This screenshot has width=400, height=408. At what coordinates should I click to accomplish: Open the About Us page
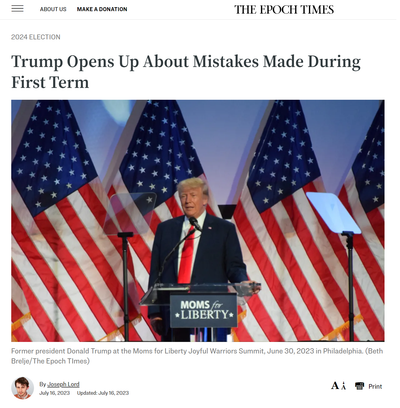tap(53, 9)
